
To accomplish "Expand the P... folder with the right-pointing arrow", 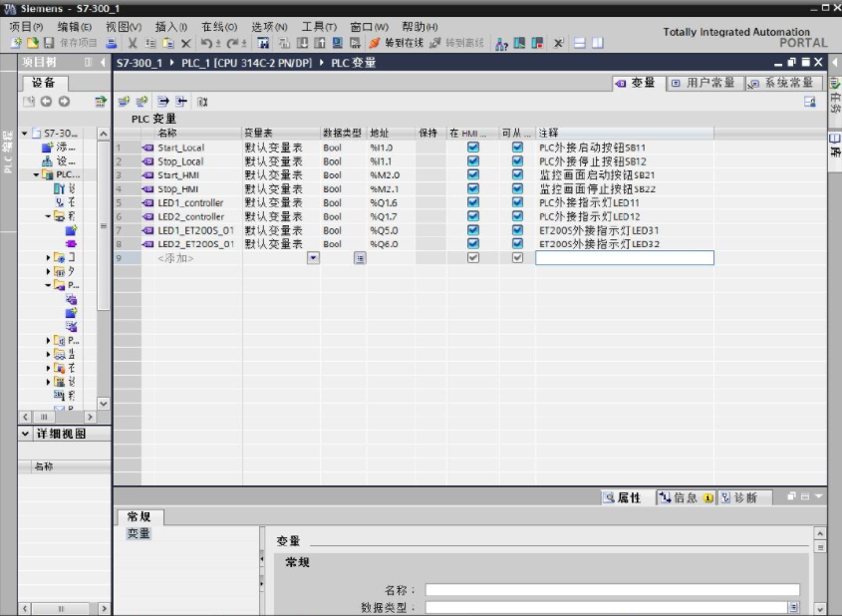I will click(x=49, y=341).
